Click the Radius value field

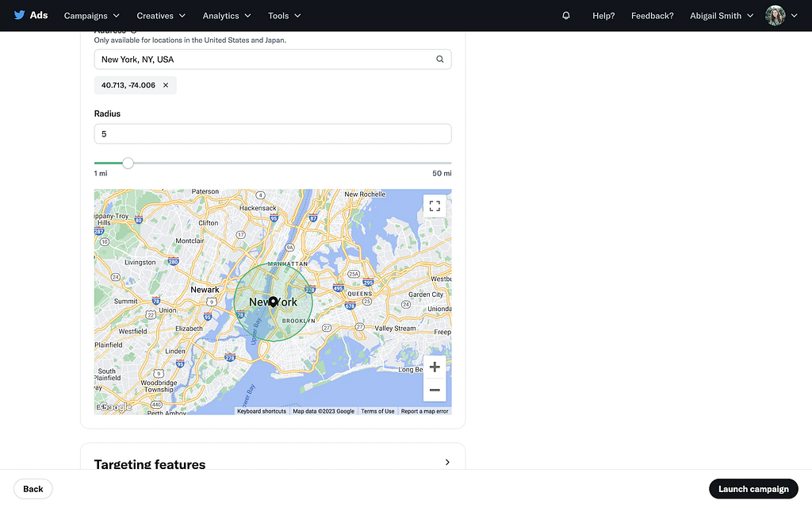coord(273,133)
